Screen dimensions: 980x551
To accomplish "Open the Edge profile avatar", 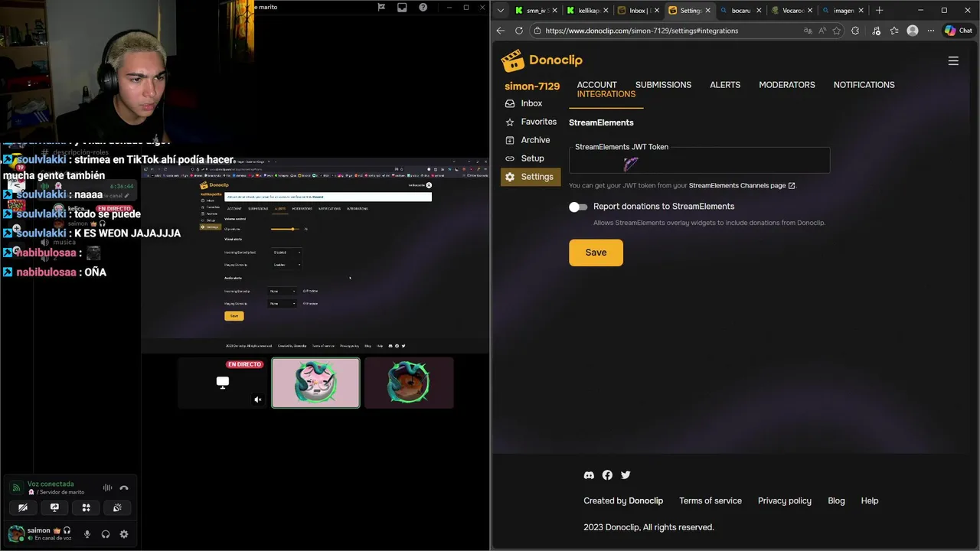I will pos(912,31).
